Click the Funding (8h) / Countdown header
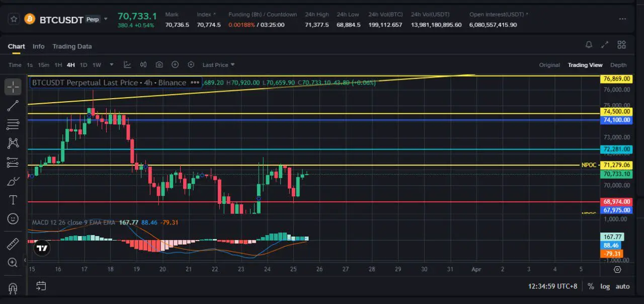 [x=263, y=15]
